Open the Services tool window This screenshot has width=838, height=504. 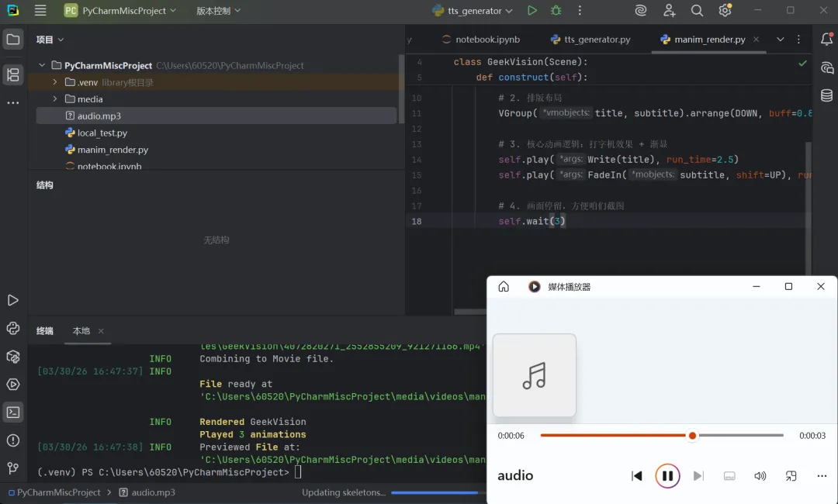(13, 385)
